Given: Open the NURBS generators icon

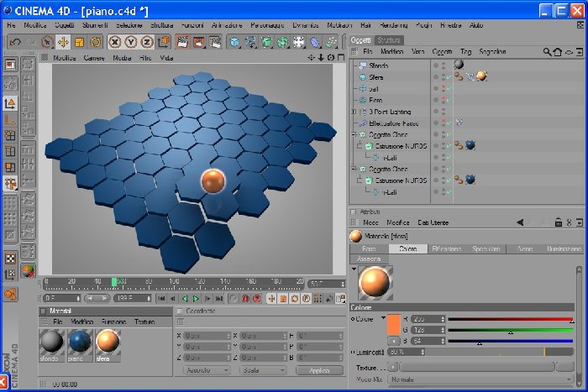Looking at the screenshot, I should click(266, 42).
